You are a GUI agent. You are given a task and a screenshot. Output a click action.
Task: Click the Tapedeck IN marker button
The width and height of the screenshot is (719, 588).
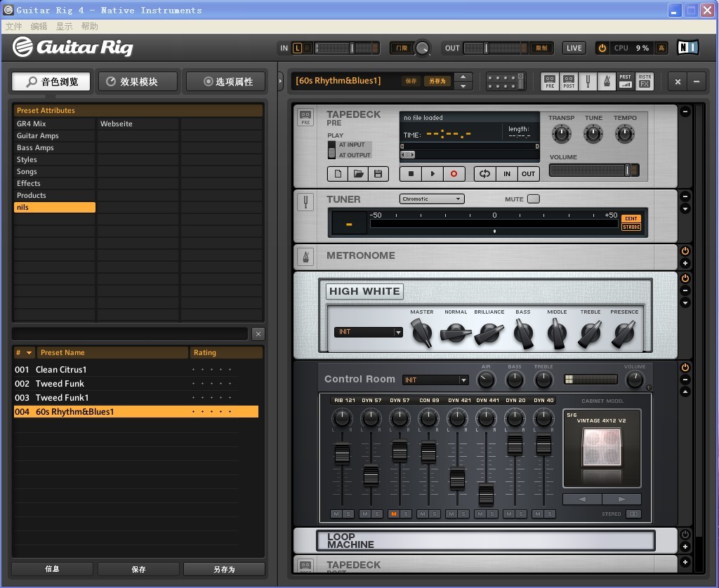pos(507,174)
